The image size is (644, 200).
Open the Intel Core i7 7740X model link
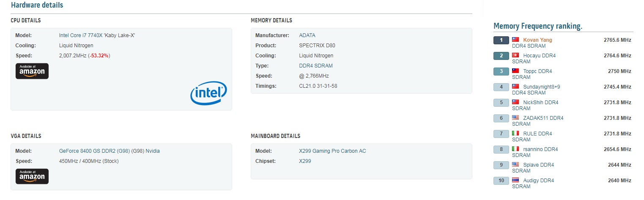[x=97, y=35]
